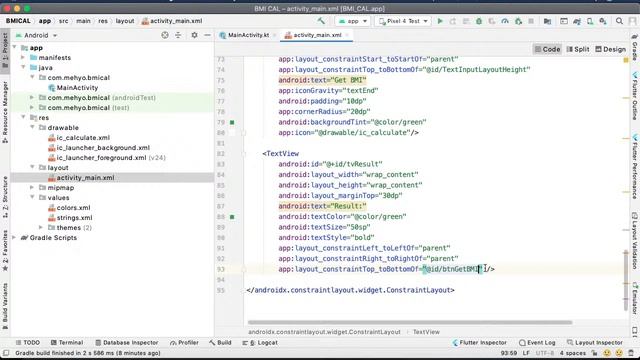
Task: Open the Android project view dropdown
Action: coord(36,35)
